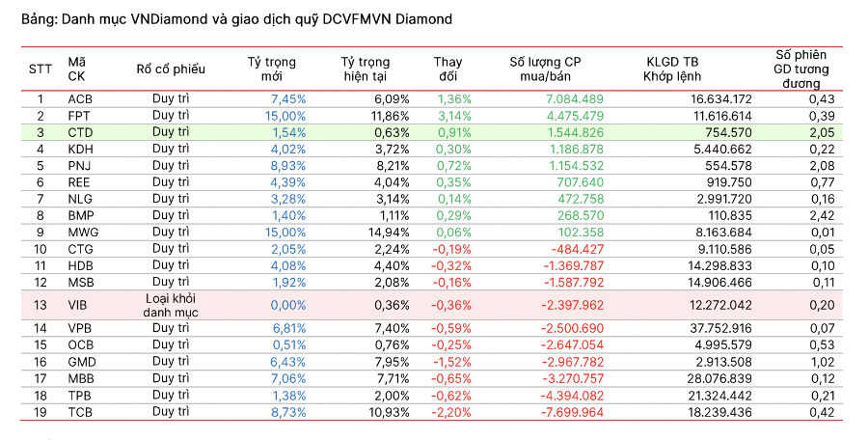Select the FPT ticker cell
This screenshot has width=868, height=440.
pos(81,116)
